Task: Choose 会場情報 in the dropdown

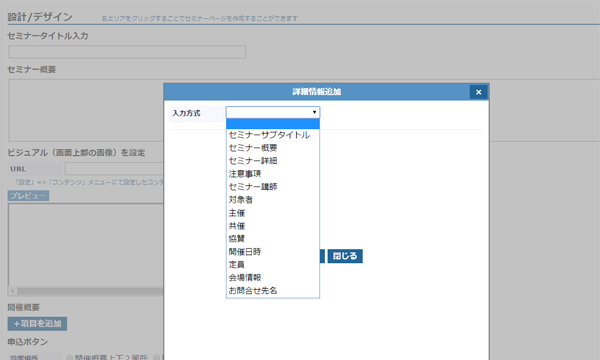Action: (273, 278)
